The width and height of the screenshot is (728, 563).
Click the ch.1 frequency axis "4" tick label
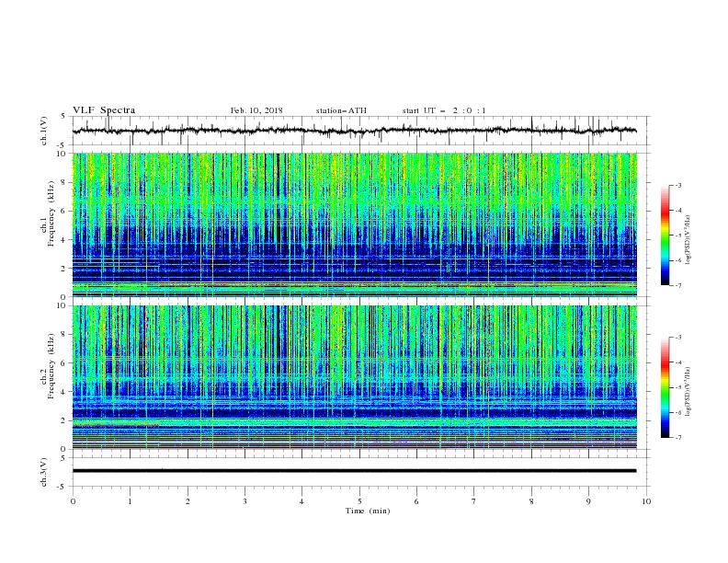click(64, 240)
